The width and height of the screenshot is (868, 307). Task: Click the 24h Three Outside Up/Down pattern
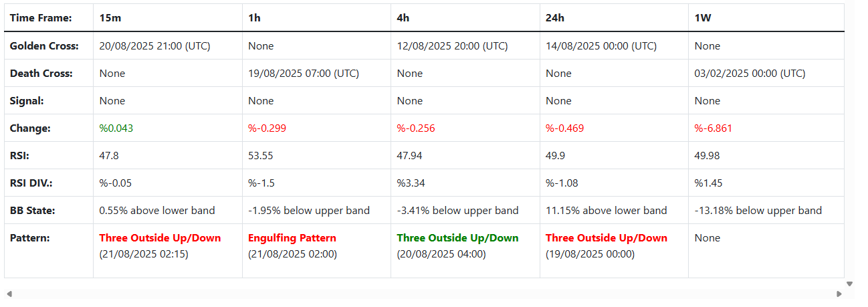tap(607, 238)
